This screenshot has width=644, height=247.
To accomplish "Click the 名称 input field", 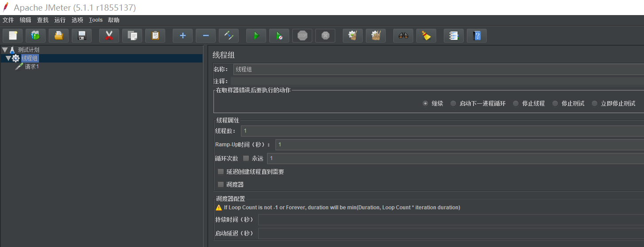I will tap(438, 69).
